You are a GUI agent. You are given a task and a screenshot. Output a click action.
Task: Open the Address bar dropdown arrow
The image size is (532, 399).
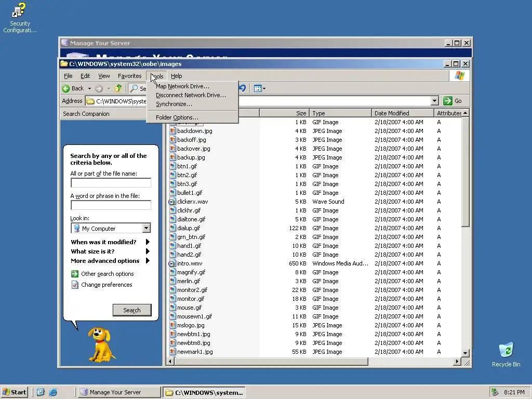[435, 101]
